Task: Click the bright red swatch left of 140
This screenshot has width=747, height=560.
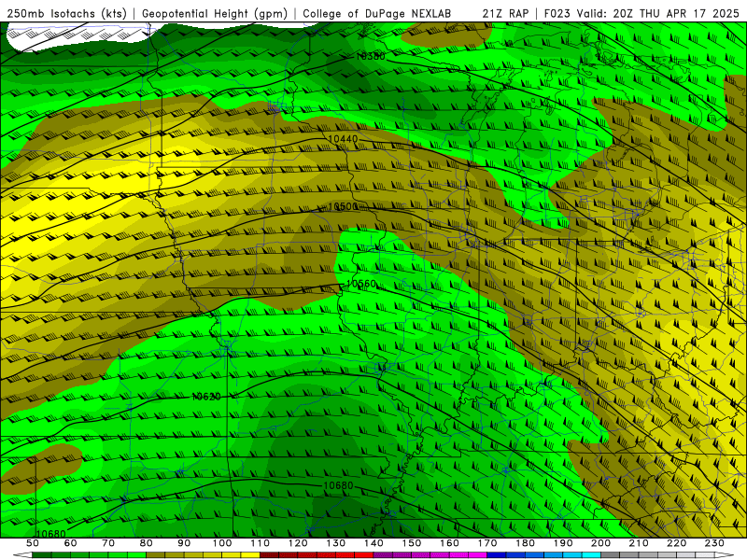Action: tap(364, 555)
